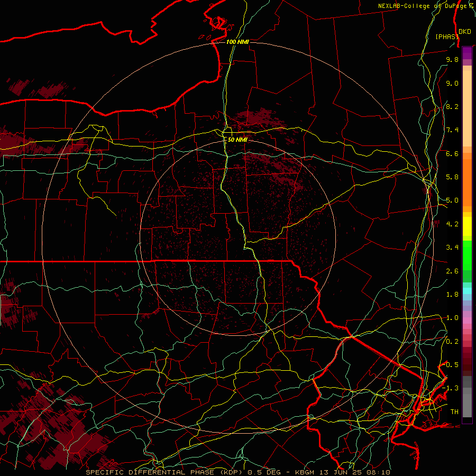Select the 0.2 value on the color scale
The width and height of the screenshot is (476, 476).
pos(452,342)
